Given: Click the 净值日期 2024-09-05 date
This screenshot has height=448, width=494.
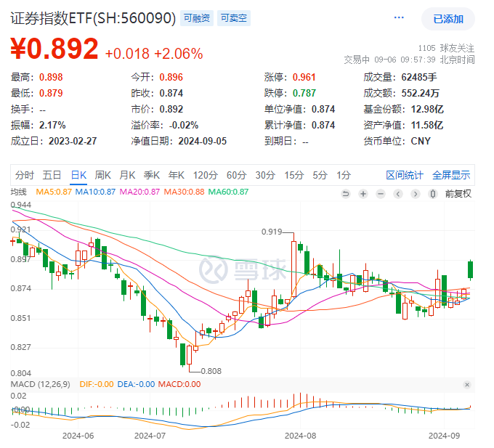Looking at the screenshot, I should pyautogui.click(x=202, y=141).
